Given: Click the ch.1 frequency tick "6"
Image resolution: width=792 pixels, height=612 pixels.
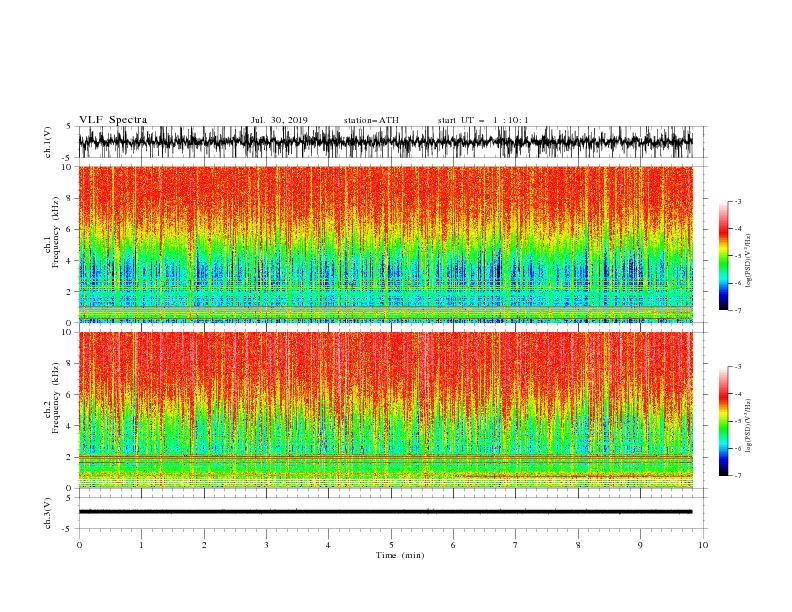Looking at the screenshot, I should (69, 229).
